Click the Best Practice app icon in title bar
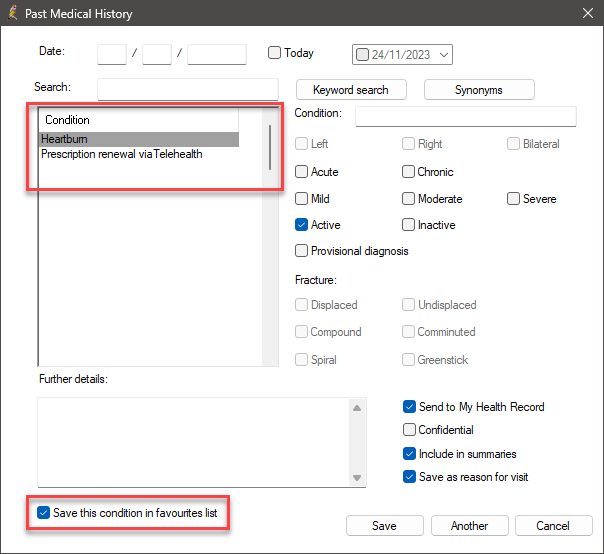The image size is (604, 554). (12, 13)
